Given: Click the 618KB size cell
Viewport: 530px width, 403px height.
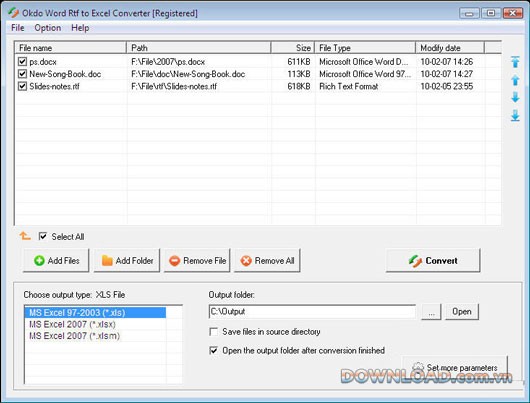Looking at the screenshot, I should point(299,86).
